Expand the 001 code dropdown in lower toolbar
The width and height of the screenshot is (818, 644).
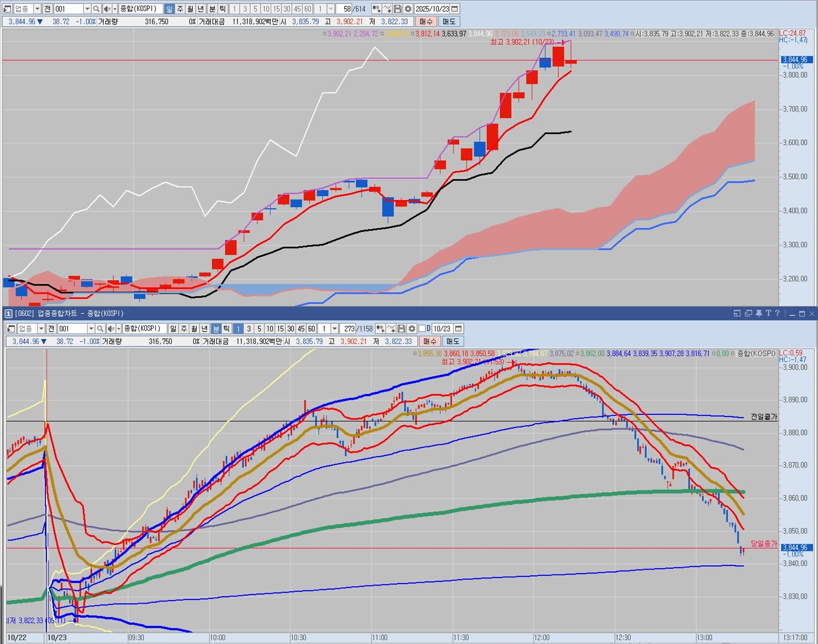tap(91, 328)
